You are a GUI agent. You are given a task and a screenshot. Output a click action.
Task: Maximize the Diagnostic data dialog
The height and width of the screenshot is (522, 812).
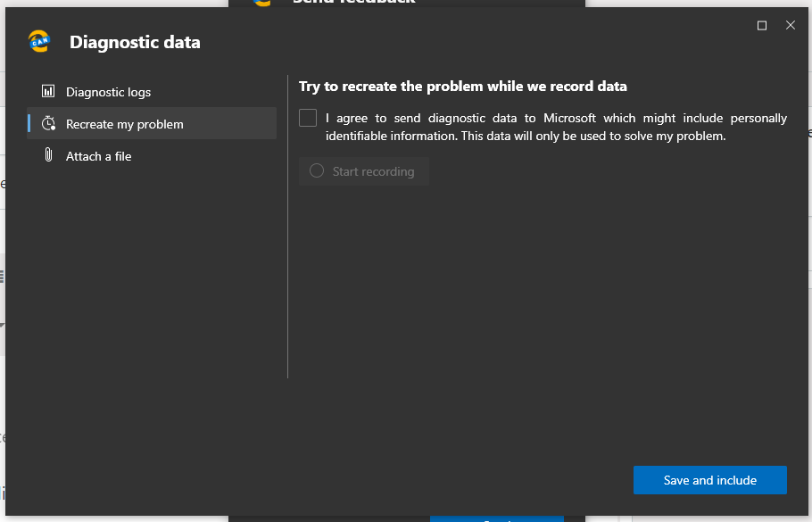point(762,26)
